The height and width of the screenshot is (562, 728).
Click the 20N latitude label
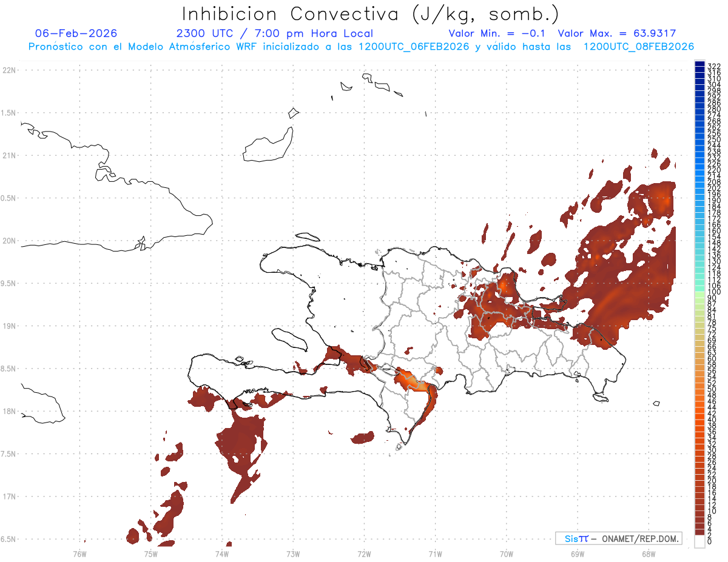click(x=10, y=241)
